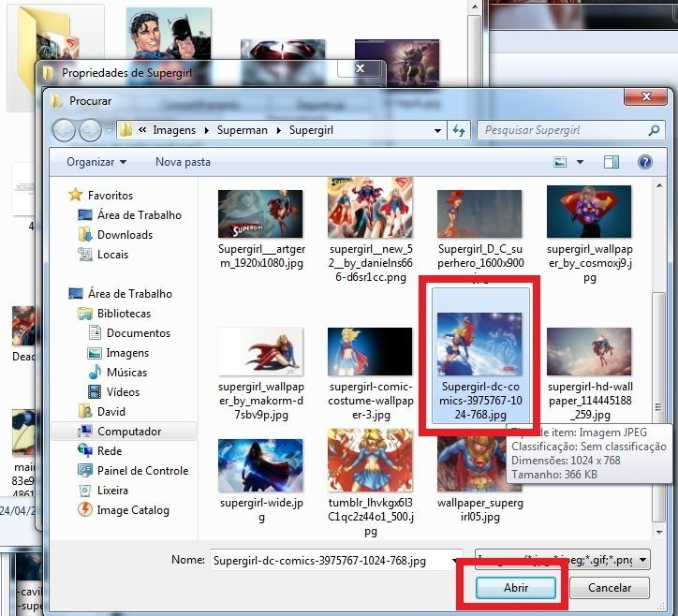Select supergirl-hd-wallpaper_114445188_259.jpg thumbnail

coord(589,351)
